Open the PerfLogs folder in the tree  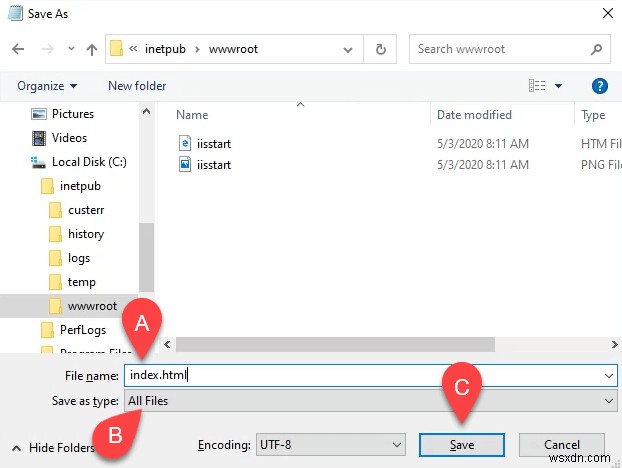pos(83,330)
